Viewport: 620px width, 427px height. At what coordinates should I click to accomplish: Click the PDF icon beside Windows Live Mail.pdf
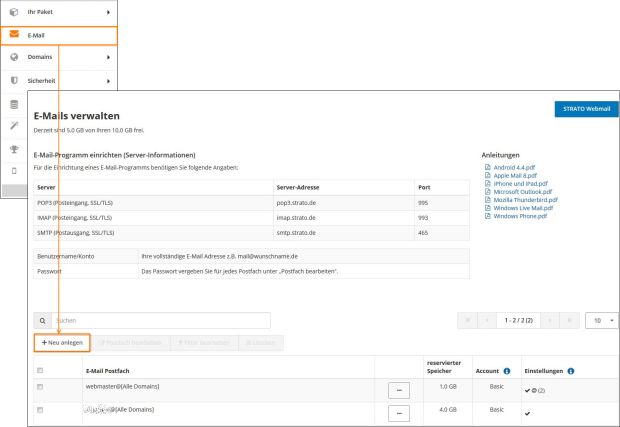point(488,208)
